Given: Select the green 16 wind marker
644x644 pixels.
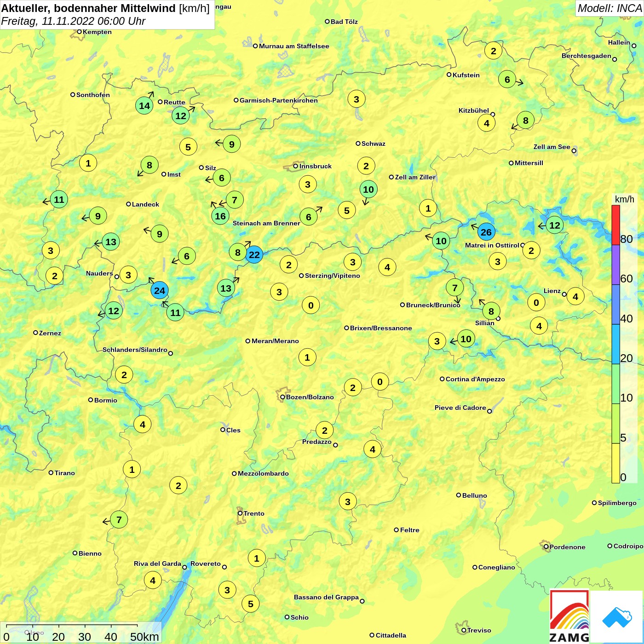Looking at the screenshot, I should (x=220, y=216).
